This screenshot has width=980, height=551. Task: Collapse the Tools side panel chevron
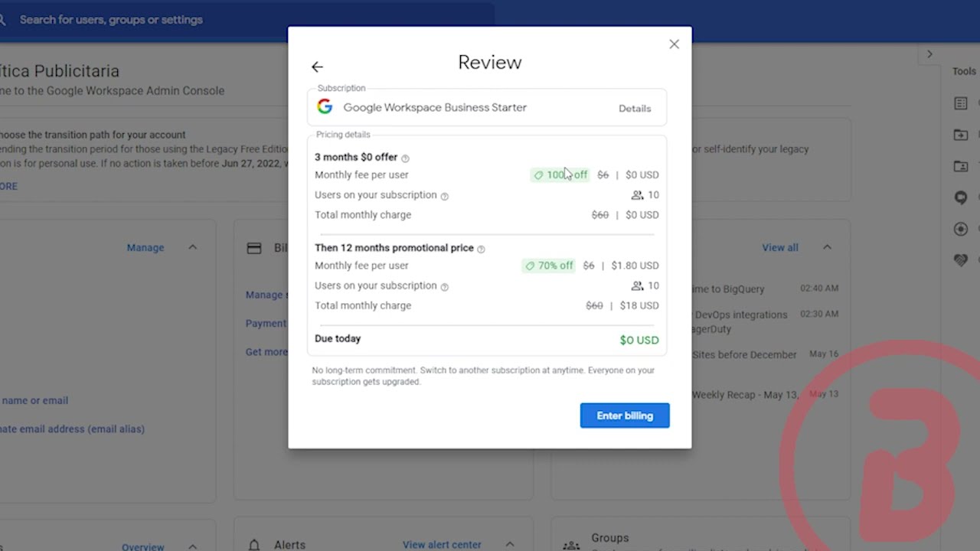tap(929, 54)
